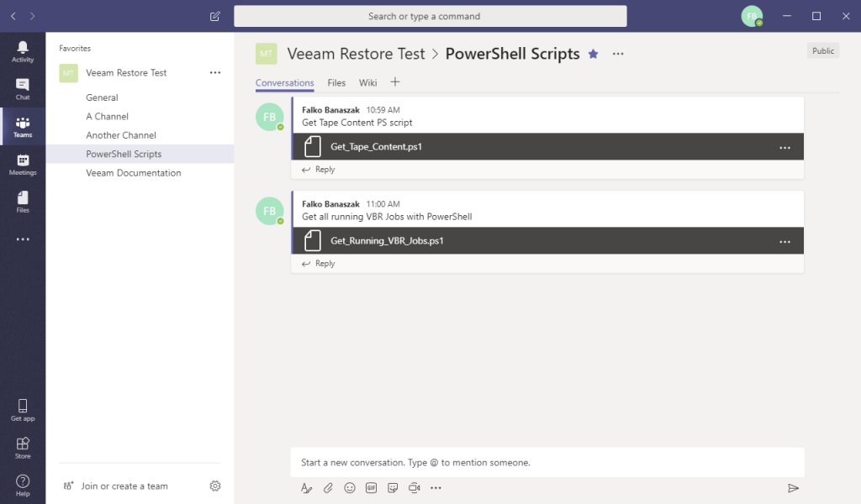861x504 pixels.
Task: Unfavorite the PowerShell Scripts channel star
Action: (x=593, y=54)
